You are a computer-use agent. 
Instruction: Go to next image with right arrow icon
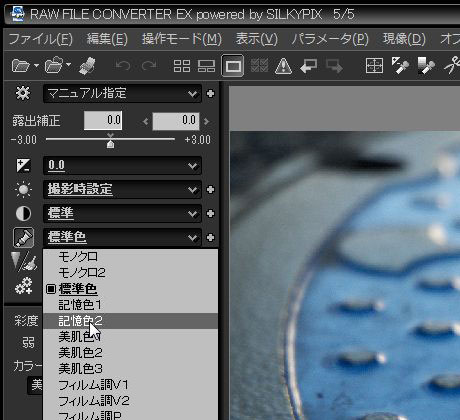[334, 66]
